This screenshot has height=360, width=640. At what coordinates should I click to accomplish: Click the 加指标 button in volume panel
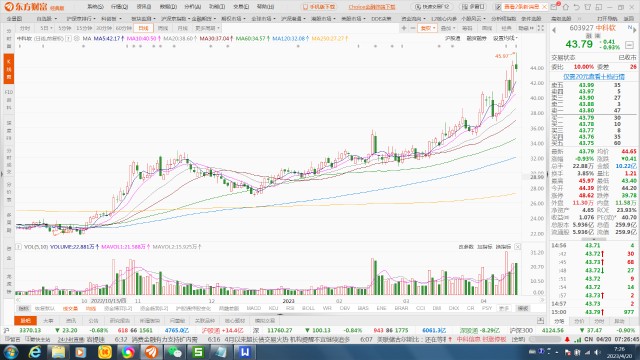(x=484, y=247)
